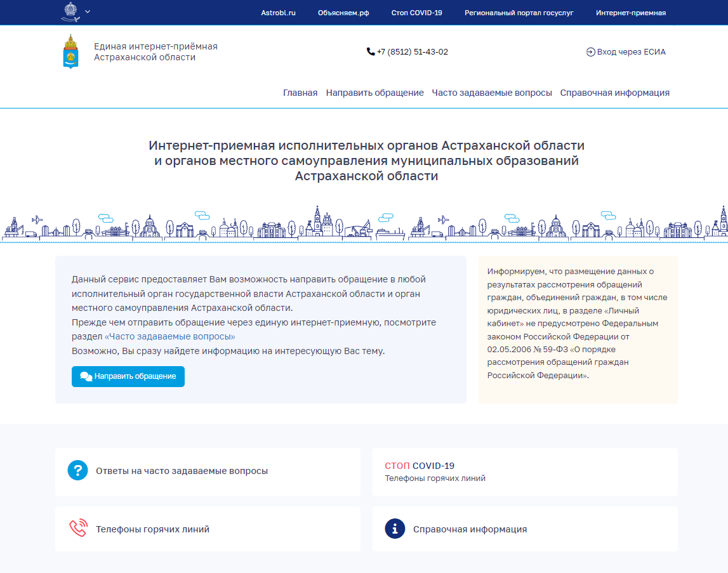Open Astrobl.ru link in top bar

(278, 13)
